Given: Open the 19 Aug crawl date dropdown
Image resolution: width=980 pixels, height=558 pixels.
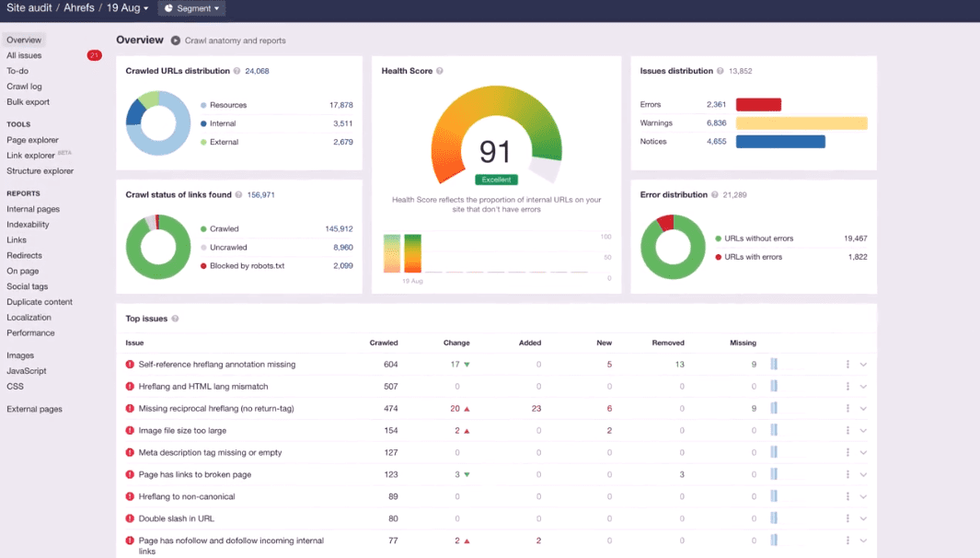Looking at the screenshot, I should tap(128, 8).
